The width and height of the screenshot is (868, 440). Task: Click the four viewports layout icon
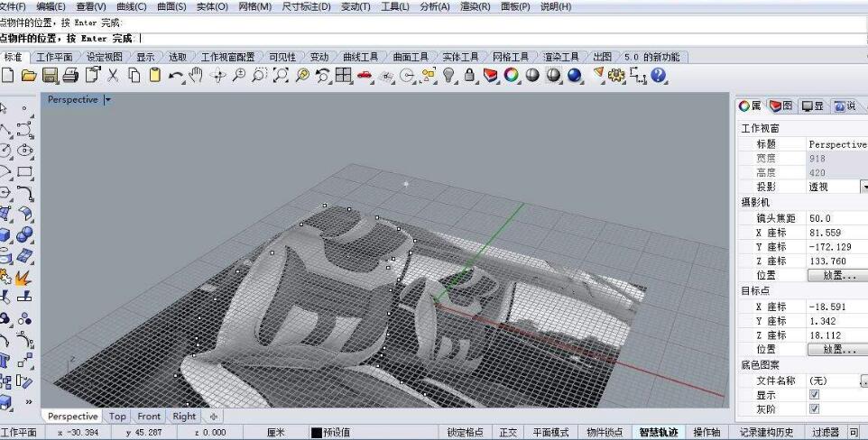tap(344, 75)
